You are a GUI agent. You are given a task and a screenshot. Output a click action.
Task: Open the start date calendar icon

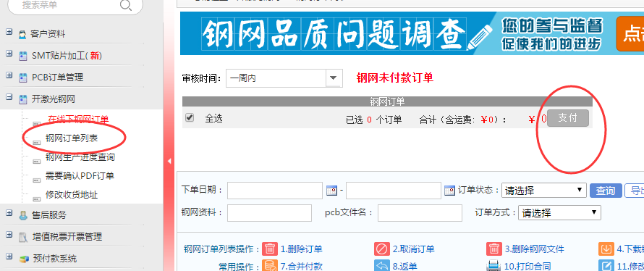(332, 191)
